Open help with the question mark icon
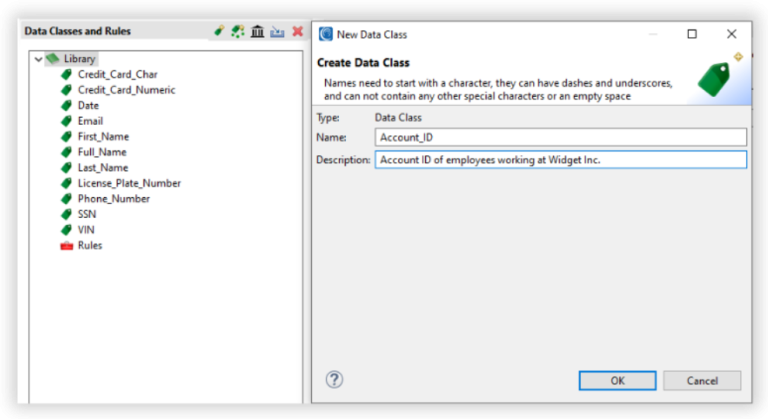Screen dimensions: 768x419 (335, 379)
